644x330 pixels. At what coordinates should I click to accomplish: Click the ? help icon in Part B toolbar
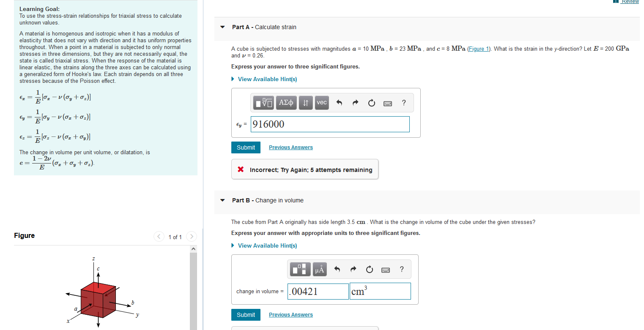[401, 269]
